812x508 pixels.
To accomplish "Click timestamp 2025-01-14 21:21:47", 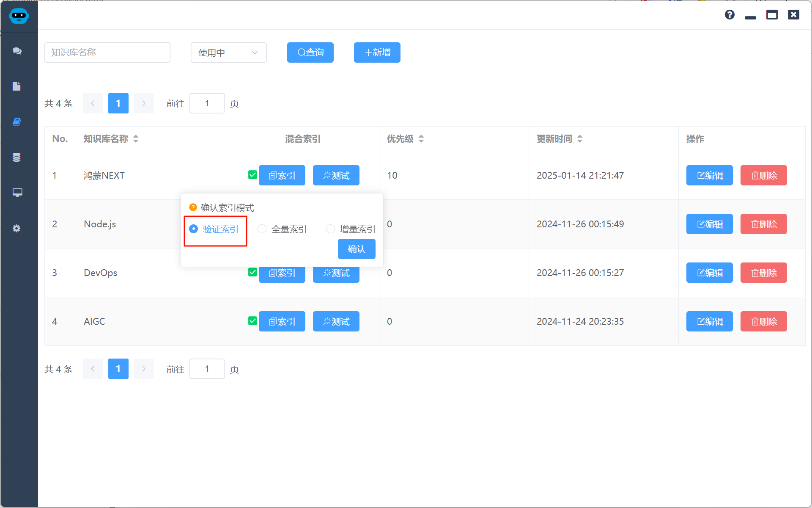I will pyautogui.click(x=580, y=175).
